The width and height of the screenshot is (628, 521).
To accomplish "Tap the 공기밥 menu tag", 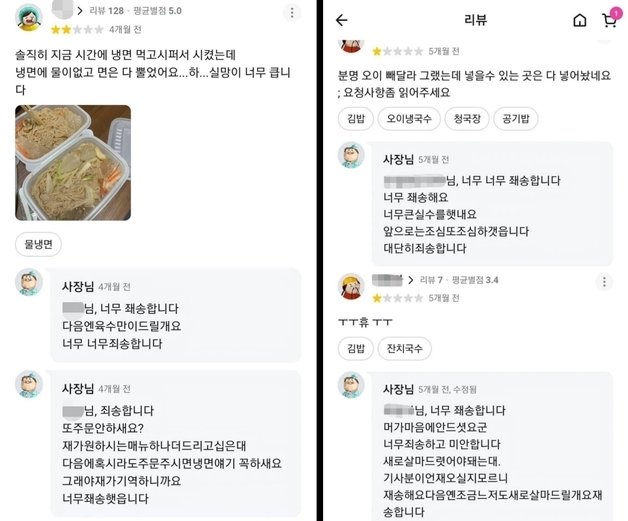I will click(521, 119).
